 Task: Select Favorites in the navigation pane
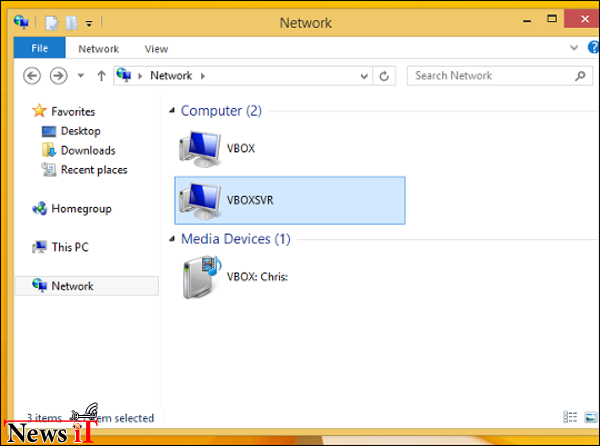[73, 112]
